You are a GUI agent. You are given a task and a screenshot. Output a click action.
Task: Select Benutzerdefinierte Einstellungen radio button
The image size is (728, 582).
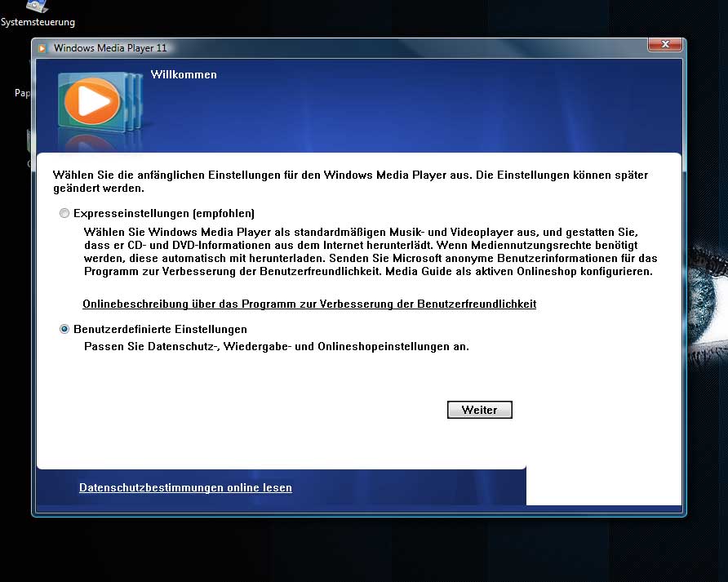[64, 329]
